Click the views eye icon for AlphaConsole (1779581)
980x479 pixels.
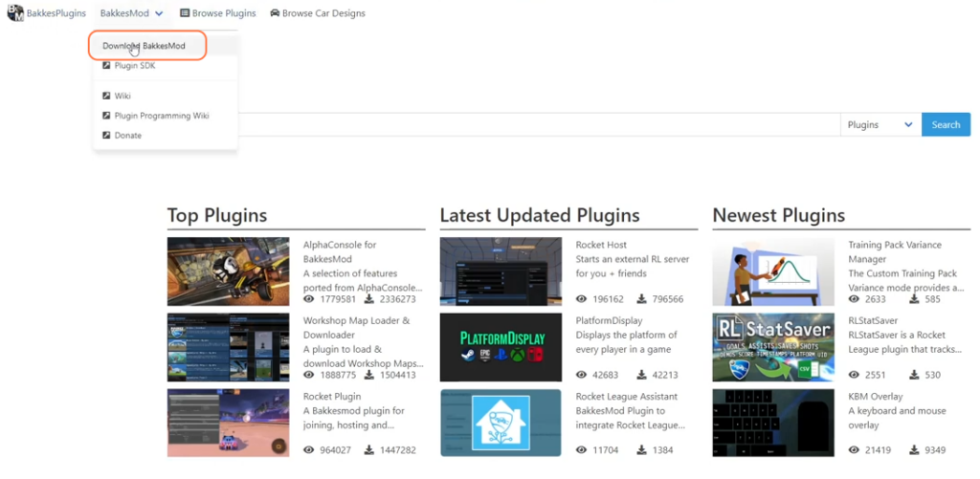click(x=309, y=299)
